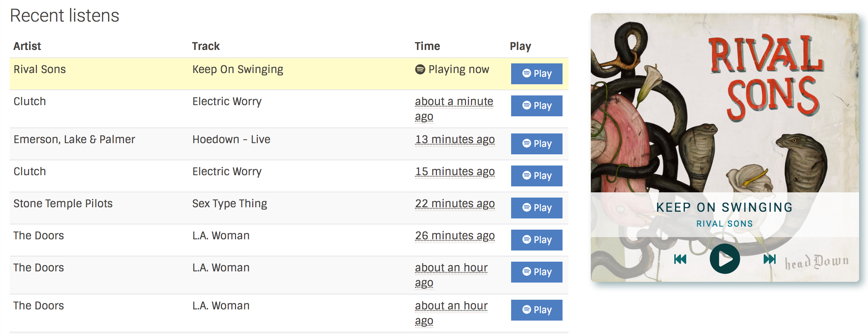Viewport: 868px width, 334px height.
Task: Open the Rival Sons artist entry
Action: tap(40, 69)
